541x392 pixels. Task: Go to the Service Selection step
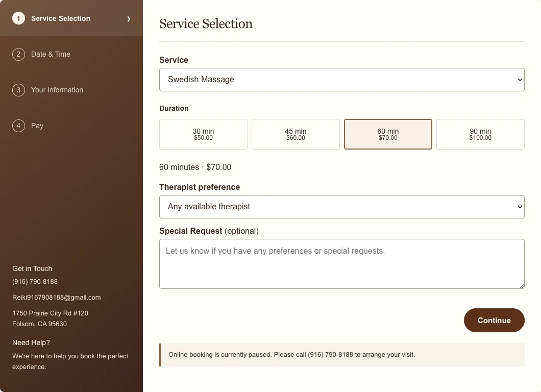71,18
